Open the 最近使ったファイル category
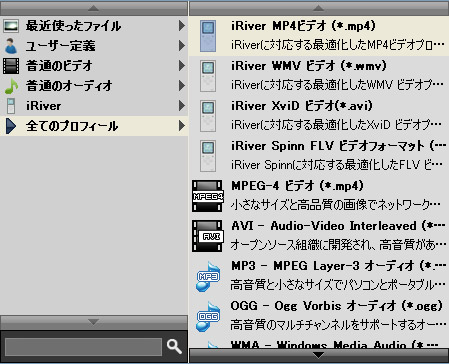The image size is (449, 364). coord(94,26)
